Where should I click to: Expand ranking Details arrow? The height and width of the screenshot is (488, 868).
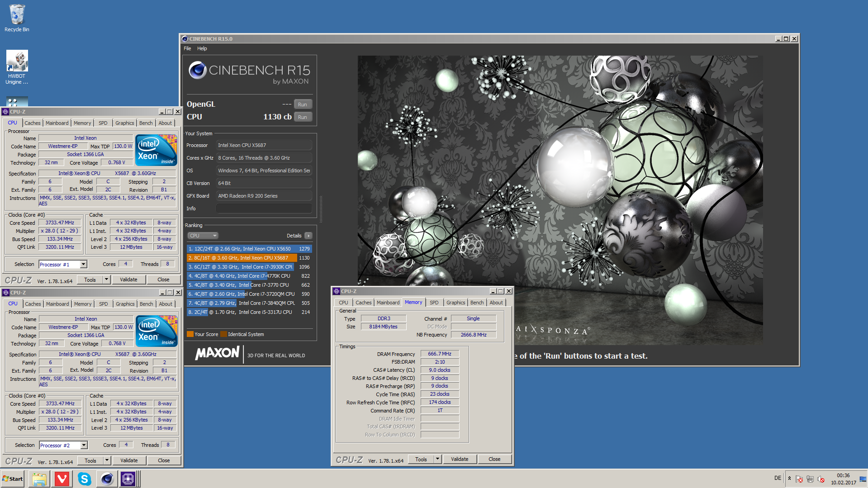pos(308,236)
